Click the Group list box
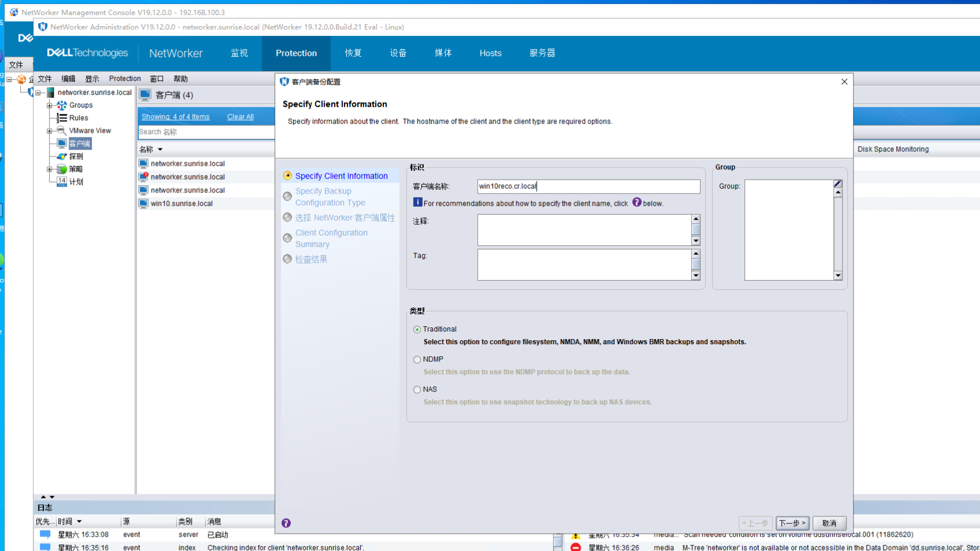 point(789,230)
